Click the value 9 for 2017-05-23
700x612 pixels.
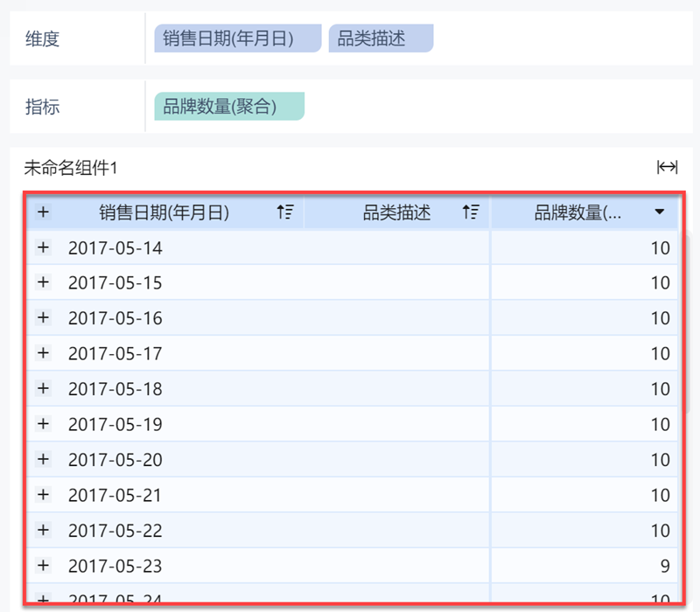click(664, 567)
